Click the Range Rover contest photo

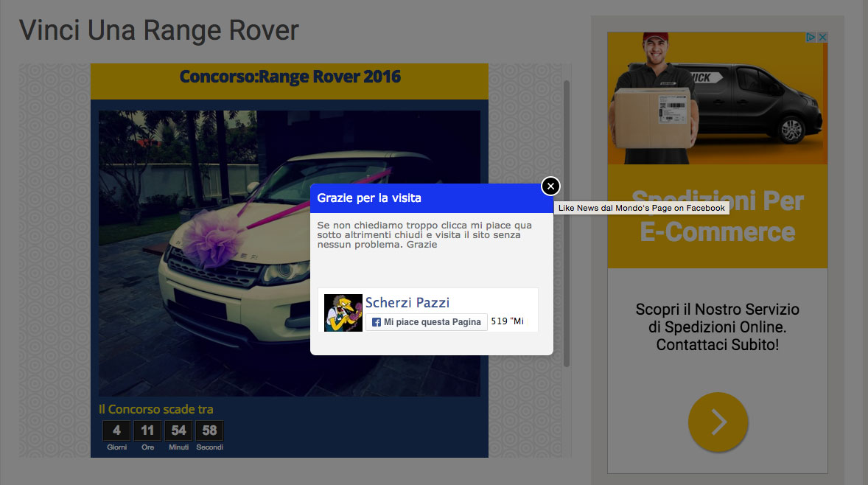point(290,253)
